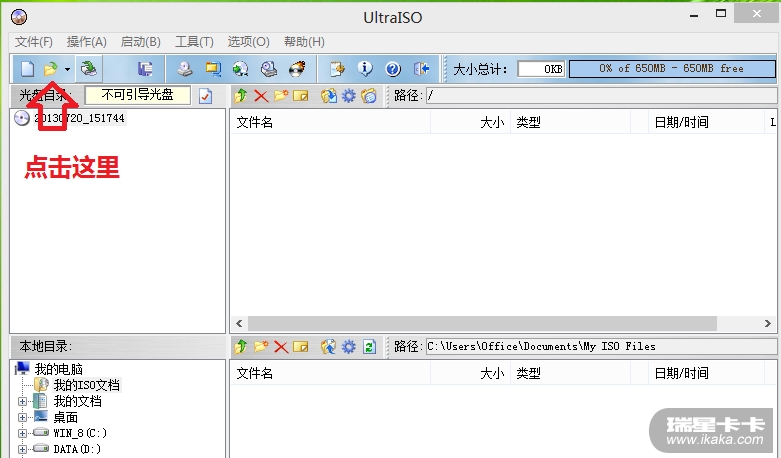Screen dimensions: 781x458
Task: Open the dropdown arrow beside the Open icon
Action: pos(67,70)
